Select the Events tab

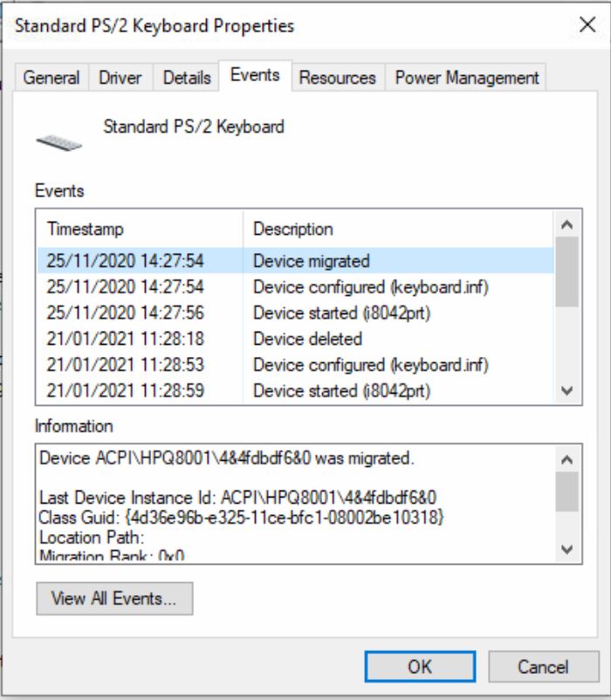pyautogui.click(x=255, y=75)
